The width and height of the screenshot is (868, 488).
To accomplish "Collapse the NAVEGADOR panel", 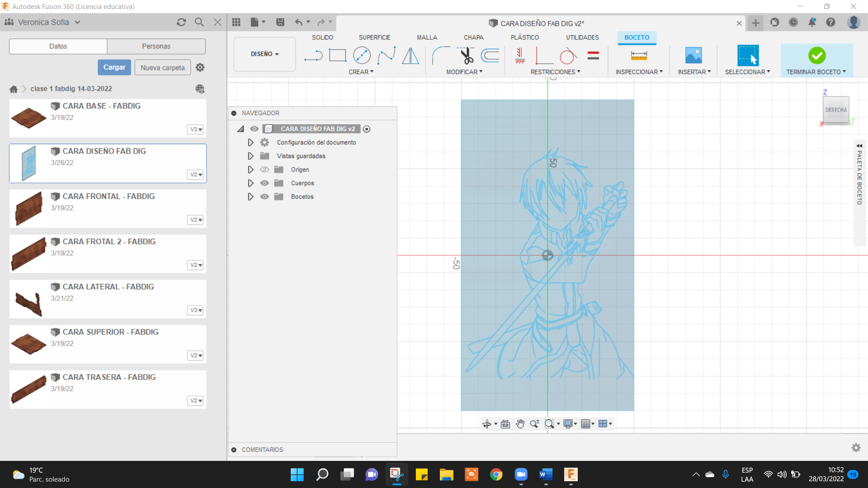I will [x=234, y=113].
